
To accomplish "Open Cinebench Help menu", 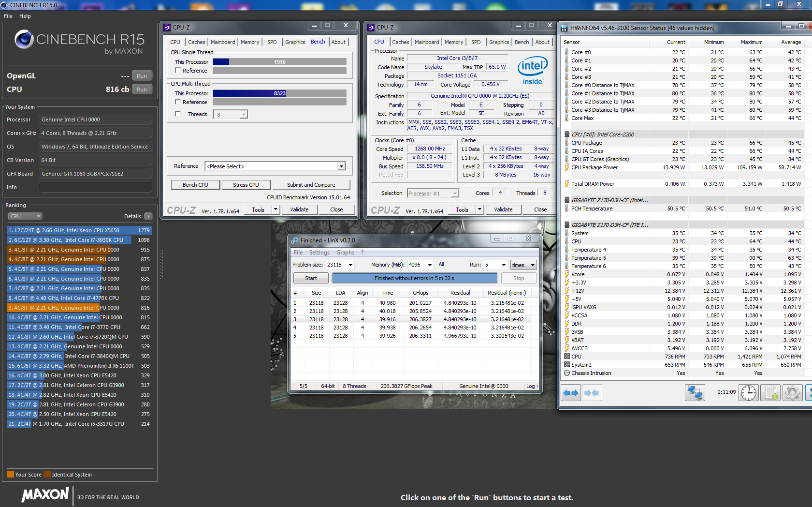I will (25, 16).
